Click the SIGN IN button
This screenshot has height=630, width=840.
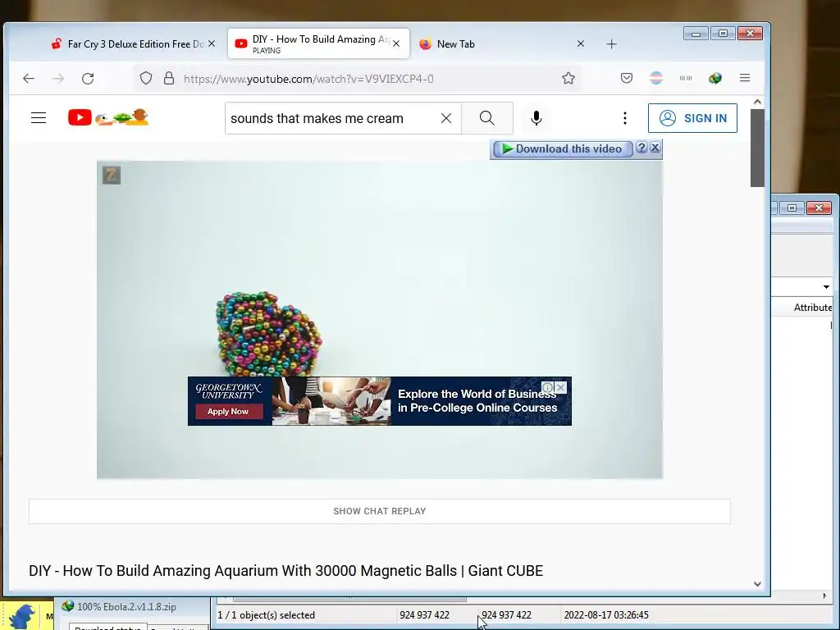click(692, 118)
